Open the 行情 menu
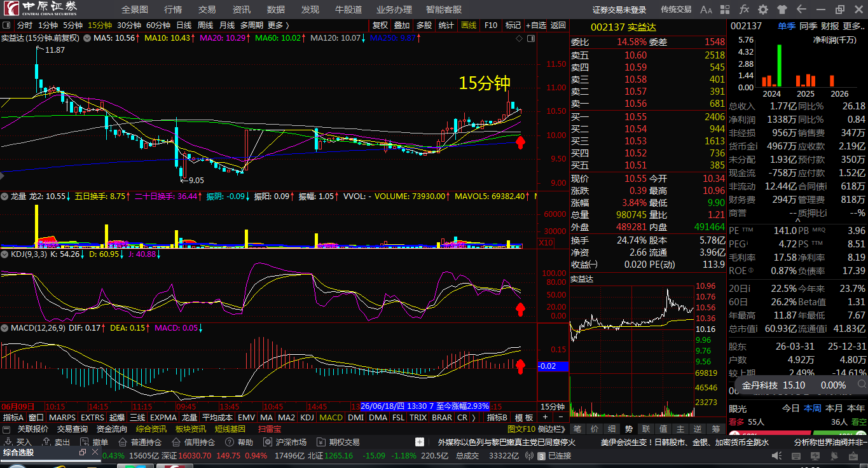Image resolution: width=868 pixels, height=468 pixels. pyautogui.click(x=172, y=10)
